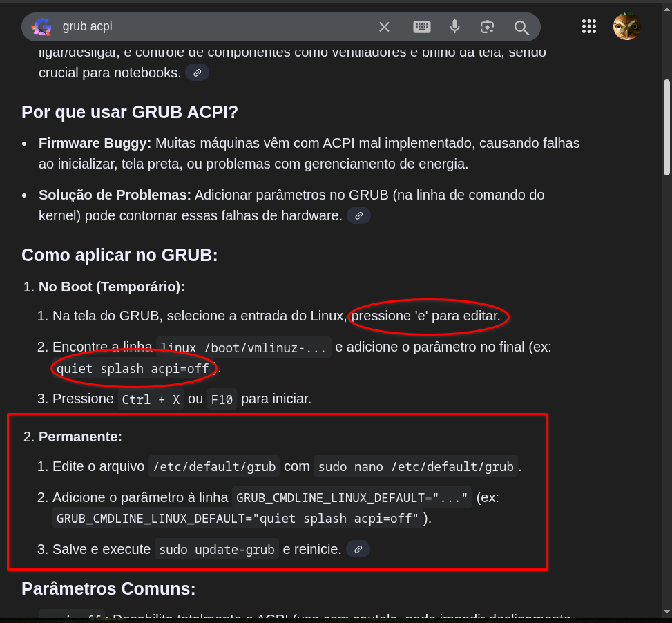Submit search using the magnifying glass icon

coord(521,28)
